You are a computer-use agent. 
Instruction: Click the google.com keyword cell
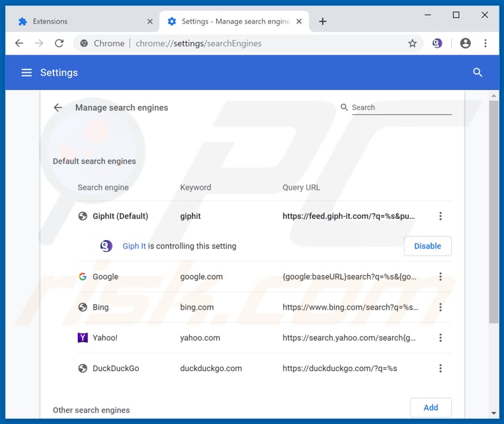click(x=201, y=276)
